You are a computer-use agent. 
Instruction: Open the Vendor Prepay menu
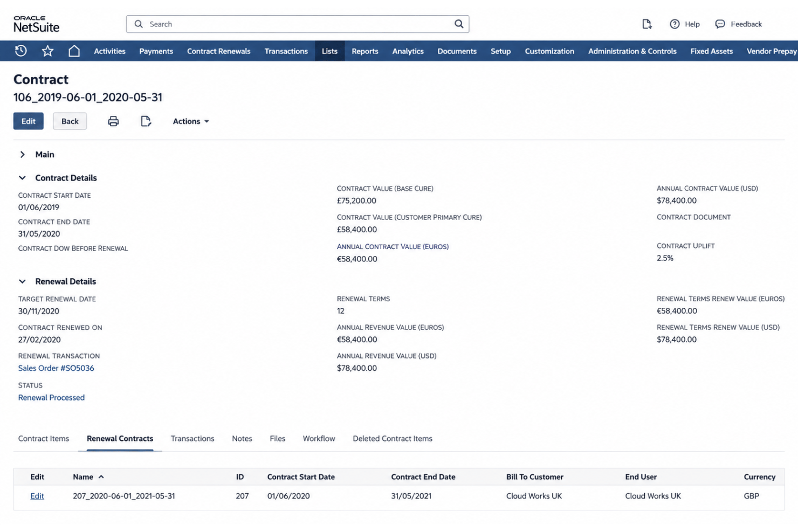(x=771, y=51)
